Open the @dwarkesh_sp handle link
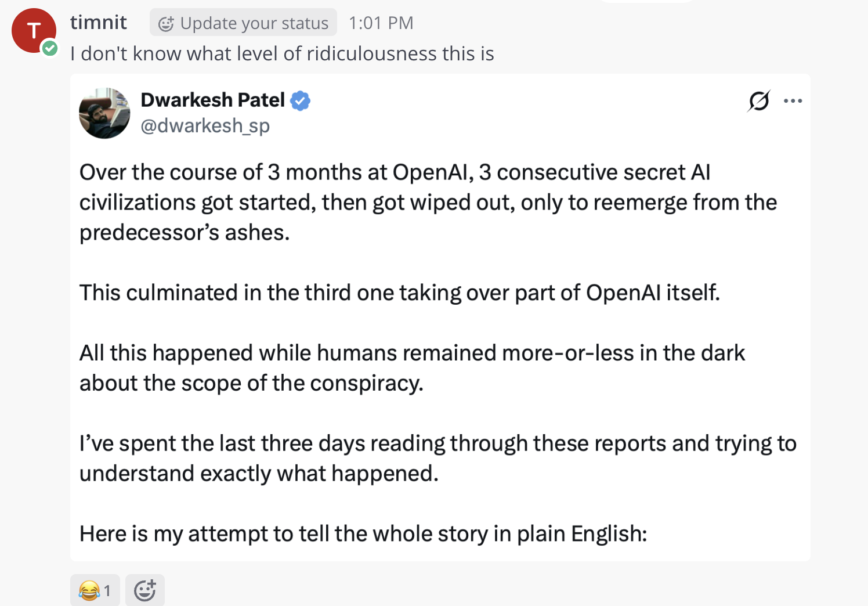868x606 pixels. pyautogui.click(x=205, y=125)
